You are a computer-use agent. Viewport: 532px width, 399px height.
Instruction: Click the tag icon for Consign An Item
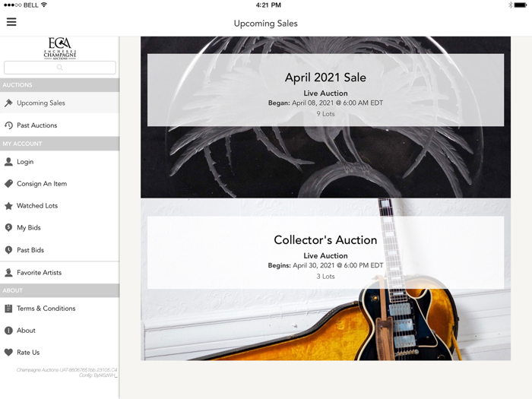coord(8,184)
